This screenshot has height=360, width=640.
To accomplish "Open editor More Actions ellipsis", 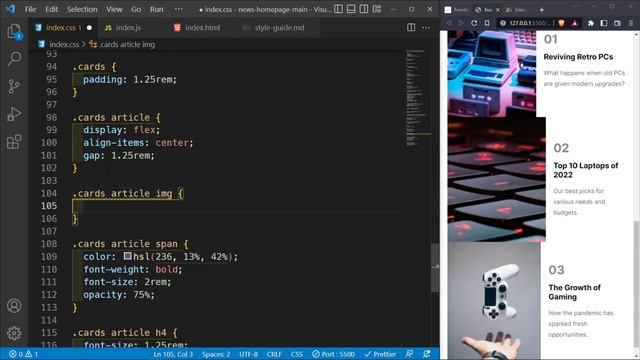I will [x=426, y=28].
